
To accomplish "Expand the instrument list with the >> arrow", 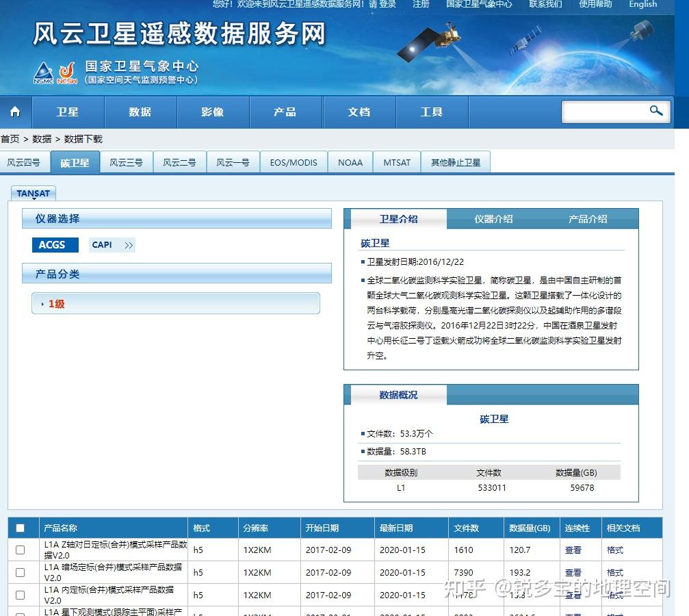I will 129,244.
